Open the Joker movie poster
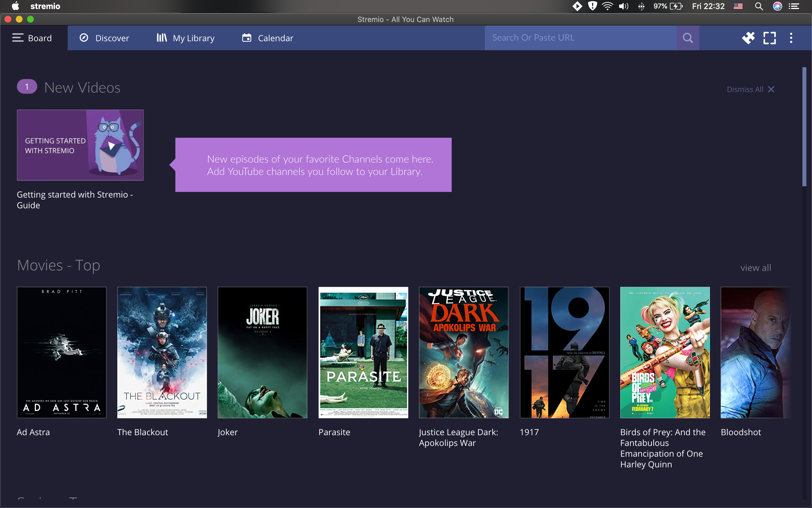Screen dimensions: 812x508 tap(262, 352)
